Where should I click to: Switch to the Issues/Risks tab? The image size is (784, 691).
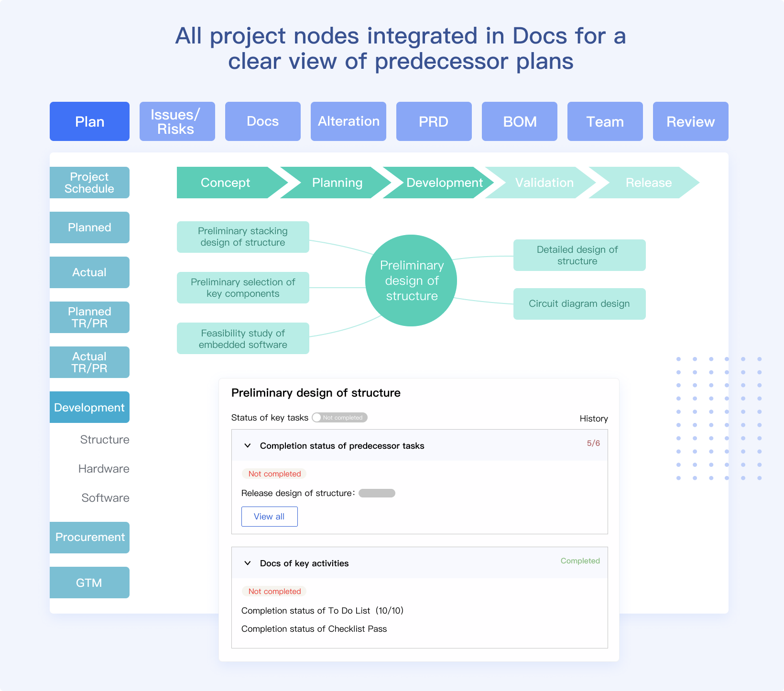coord(177,121)
